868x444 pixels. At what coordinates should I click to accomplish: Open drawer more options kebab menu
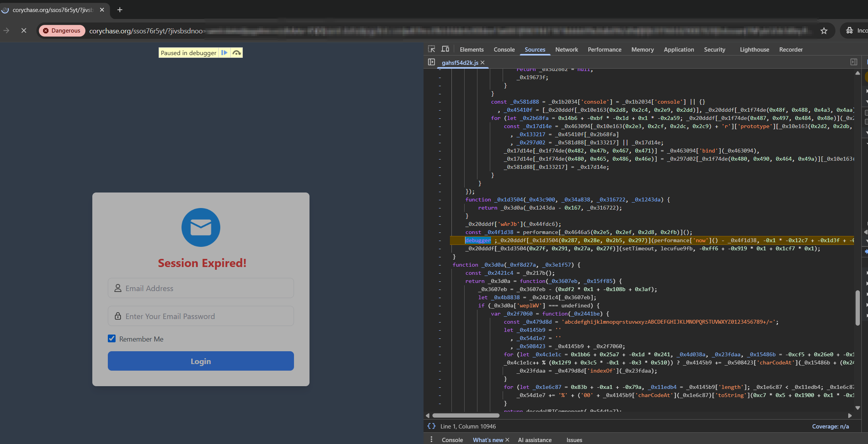pos(431,440)
